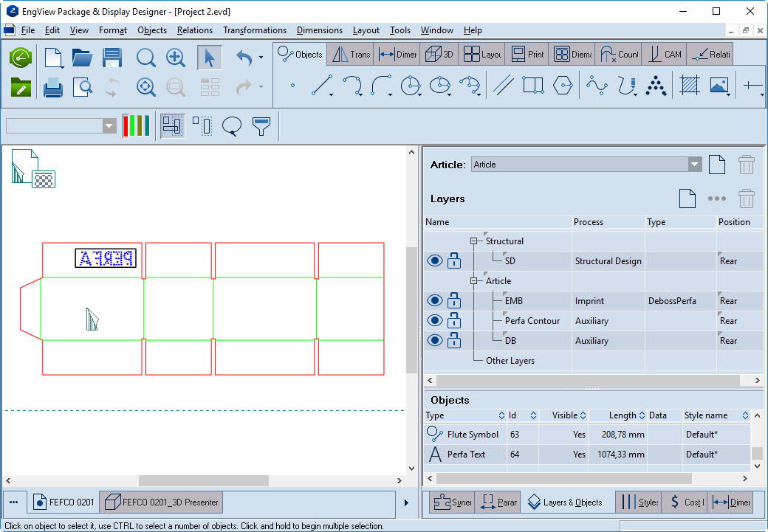Image resolution: width=768 pixels, height=532 pixels.
Task: Delete layer using trash icon in Layers
Action: click(747, 198)
